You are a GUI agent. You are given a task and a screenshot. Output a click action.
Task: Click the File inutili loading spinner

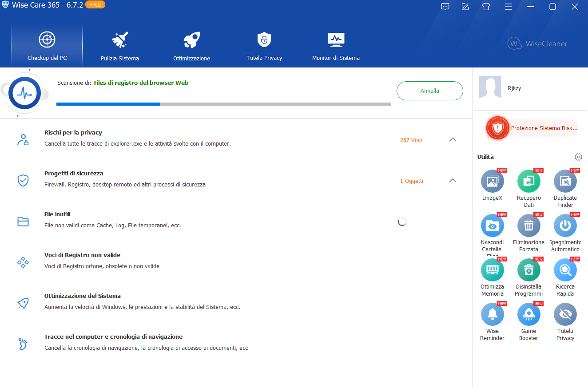[402, 222]
